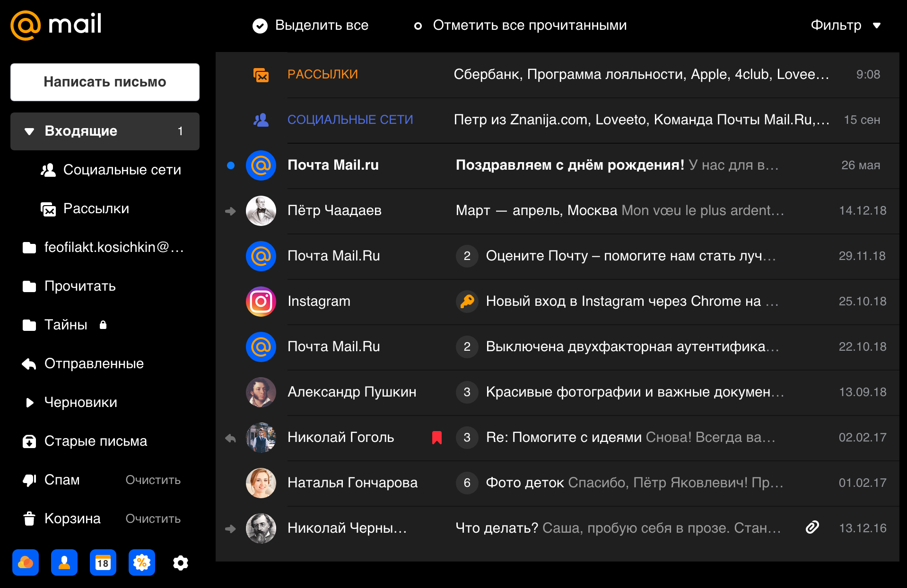Click the blue Социальные сети people icon in list
Viewport: 907px width, 588px height.
(x=261, y=120)
